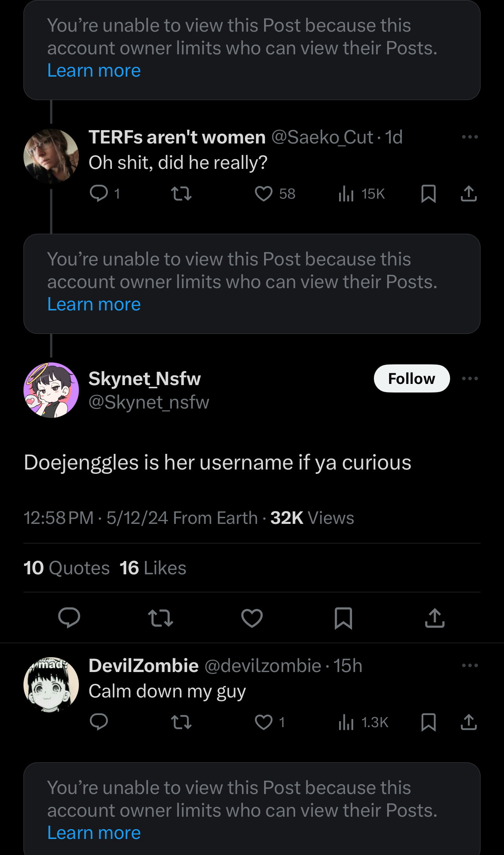Viewport: 504px width, 855px height.
Task: Bookmark the main Doejenggles post
Action: click(x=343, y=618)
